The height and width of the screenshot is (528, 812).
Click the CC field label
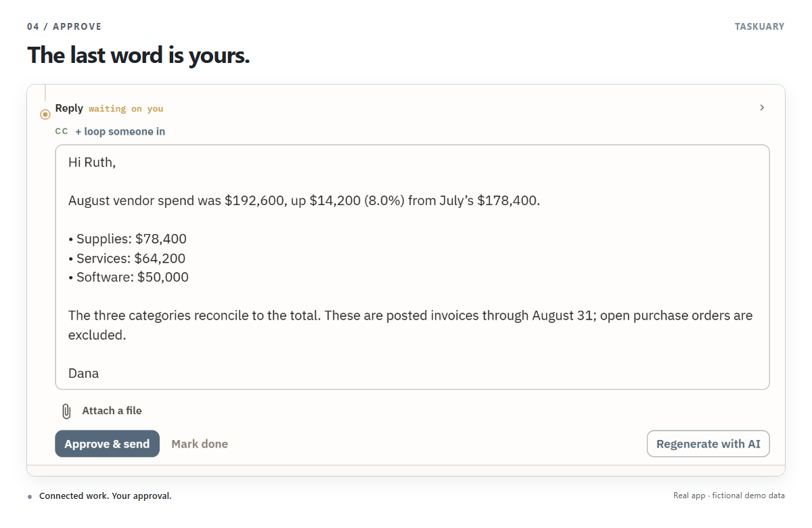(x=62, y=131)
